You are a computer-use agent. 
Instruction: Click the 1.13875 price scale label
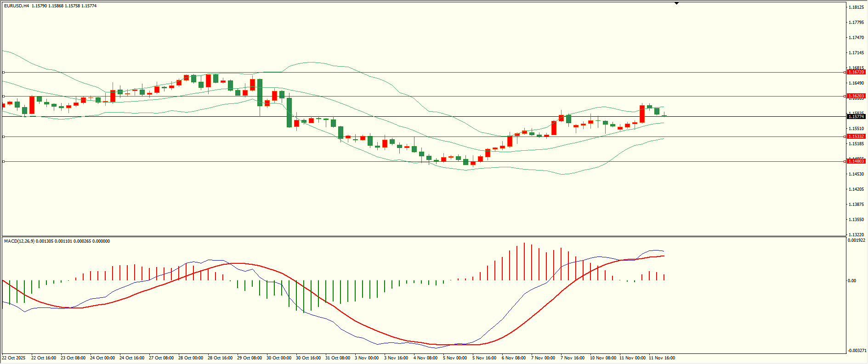[856, 205]
